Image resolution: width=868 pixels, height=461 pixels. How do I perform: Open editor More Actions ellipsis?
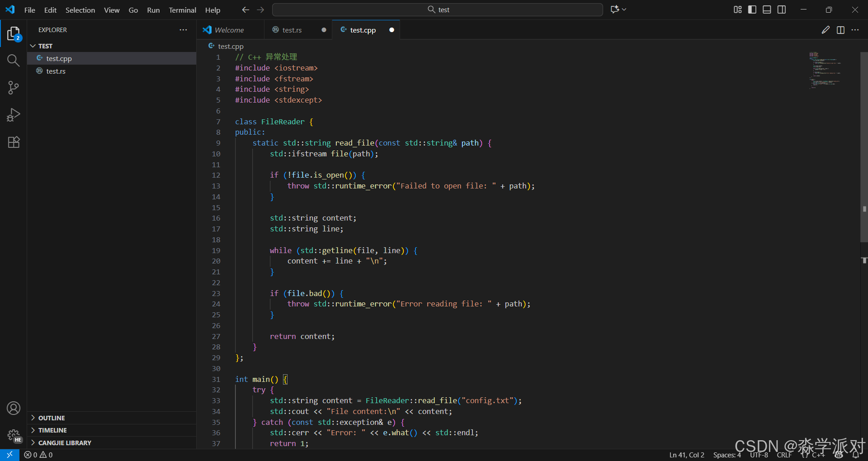point(855,30)
